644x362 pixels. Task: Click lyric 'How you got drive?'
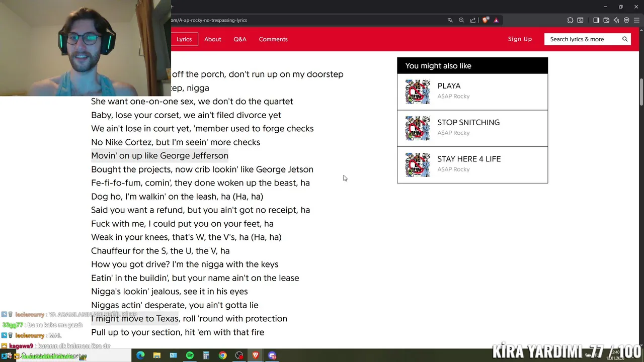[x=185, y=264]
